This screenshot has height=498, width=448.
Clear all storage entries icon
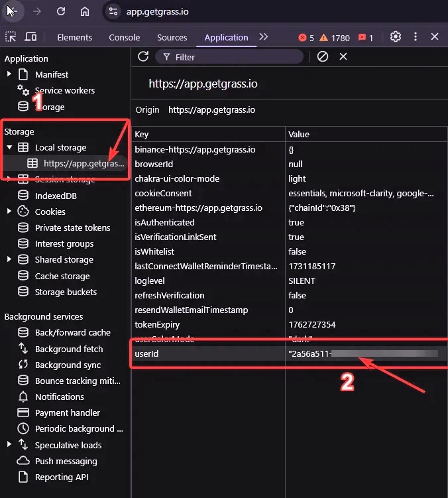tap(323, 57)
